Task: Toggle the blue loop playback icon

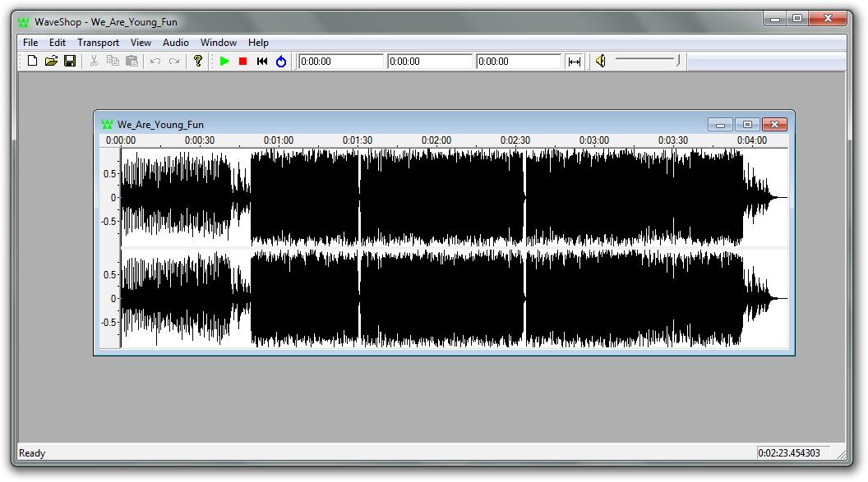Action: [281, 61]
